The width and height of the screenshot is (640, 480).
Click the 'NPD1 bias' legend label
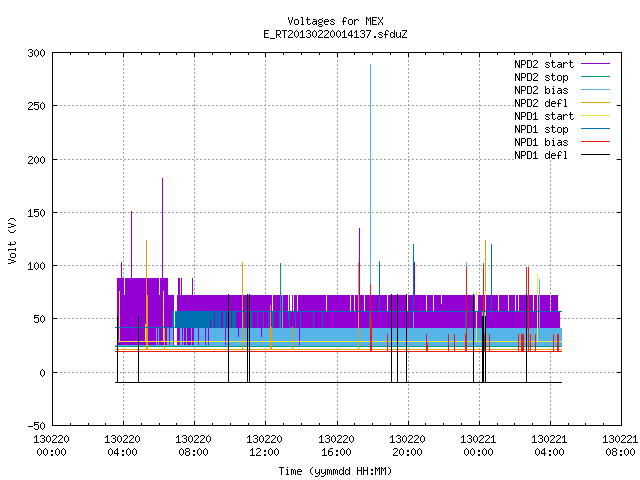click(541, 142)
